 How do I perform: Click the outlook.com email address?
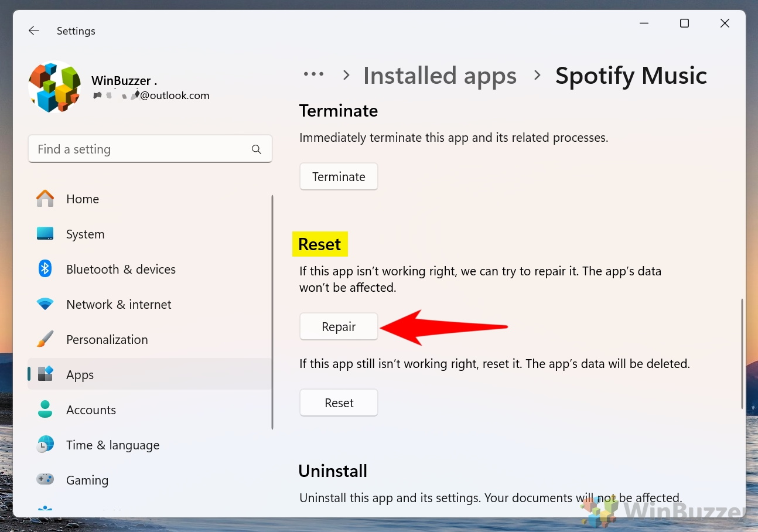coord(151,96)
